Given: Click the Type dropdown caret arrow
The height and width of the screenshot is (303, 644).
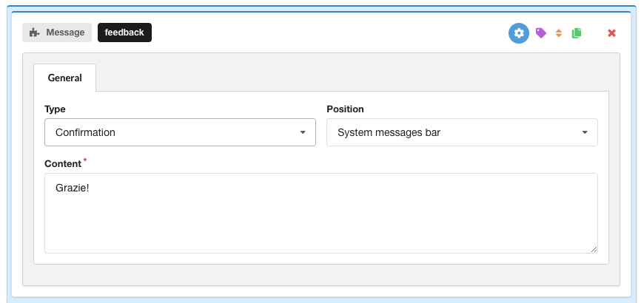Looking at the screenshot, I should 303,132.
